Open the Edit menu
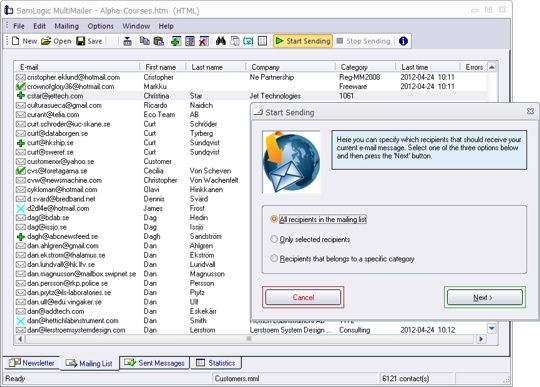Image resolution: width=540 pixels, height=387 pixels. [x=39, y=26]
